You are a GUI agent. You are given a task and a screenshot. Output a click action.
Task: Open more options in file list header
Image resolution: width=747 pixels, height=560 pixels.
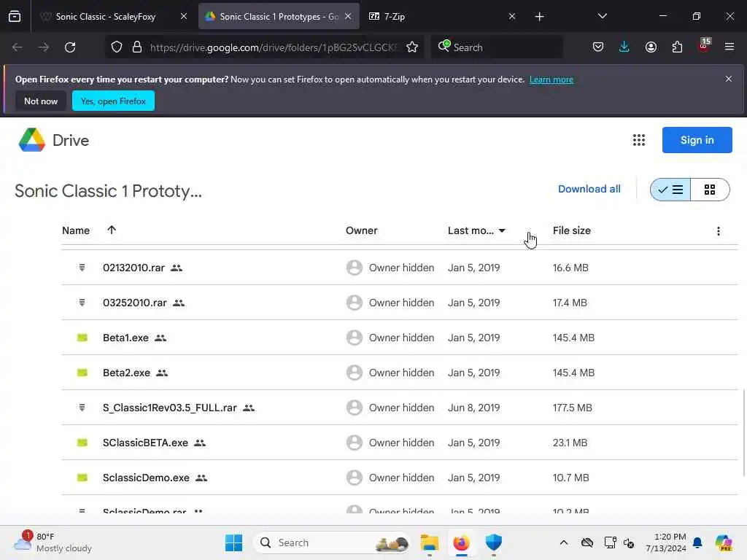[x=719, y=231]
